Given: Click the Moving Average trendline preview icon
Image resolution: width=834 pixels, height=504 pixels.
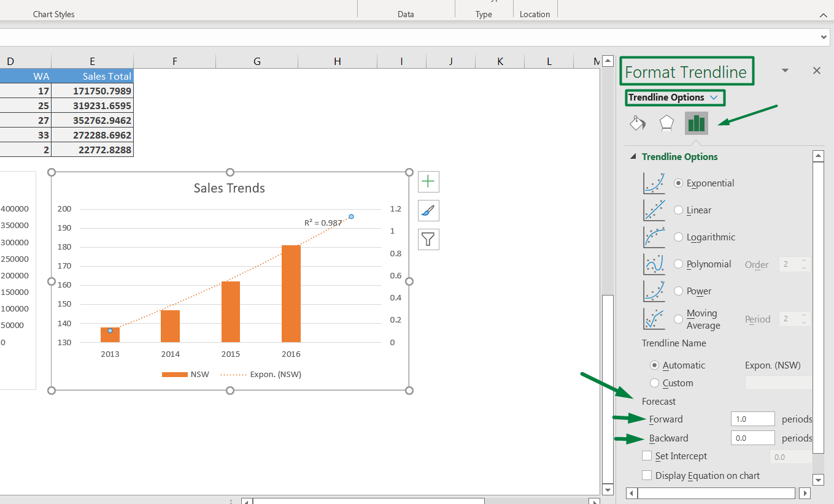Looking at the screenshot, I should (x=654, y=318).
